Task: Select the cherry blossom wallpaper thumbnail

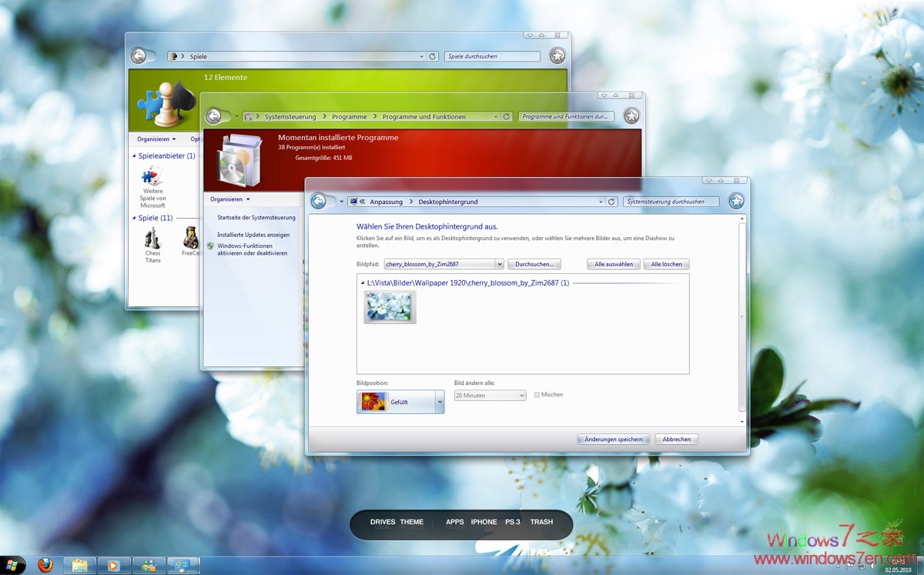Action: tap(390, 307)
